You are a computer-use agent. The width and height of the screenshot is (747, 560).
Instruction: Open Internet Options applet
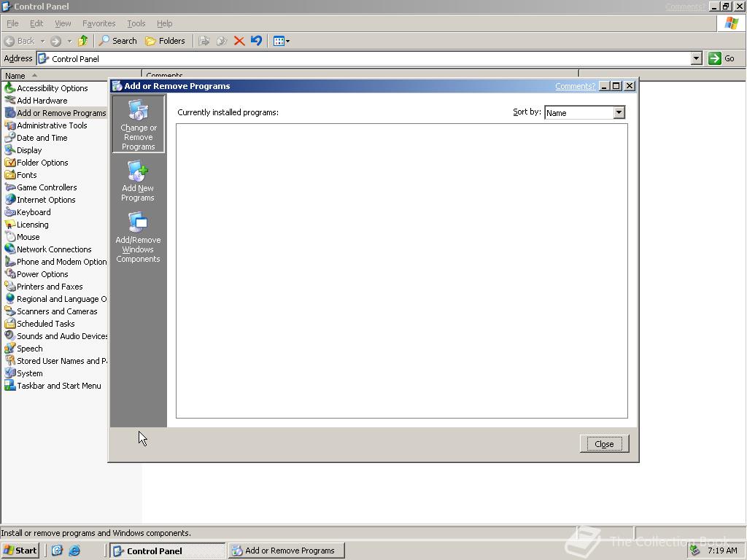[x=40, y=200]
